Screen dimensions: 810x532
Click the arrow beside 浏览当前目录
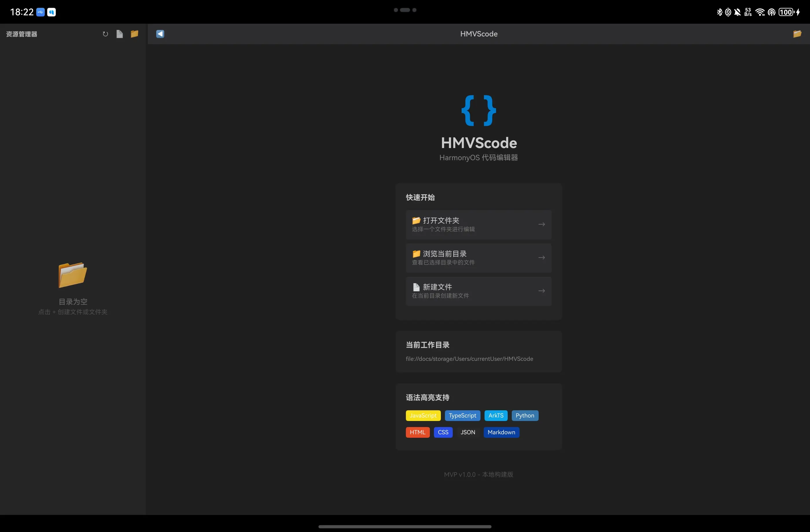click(x=542, y=258)
